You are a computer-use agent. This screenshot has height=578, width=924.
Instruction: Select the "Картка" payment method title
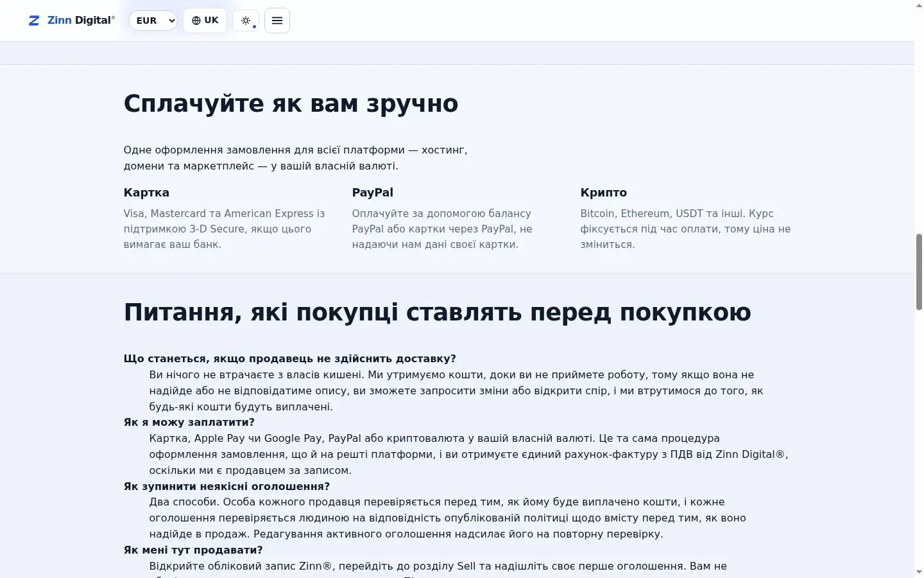pos(146,193)
